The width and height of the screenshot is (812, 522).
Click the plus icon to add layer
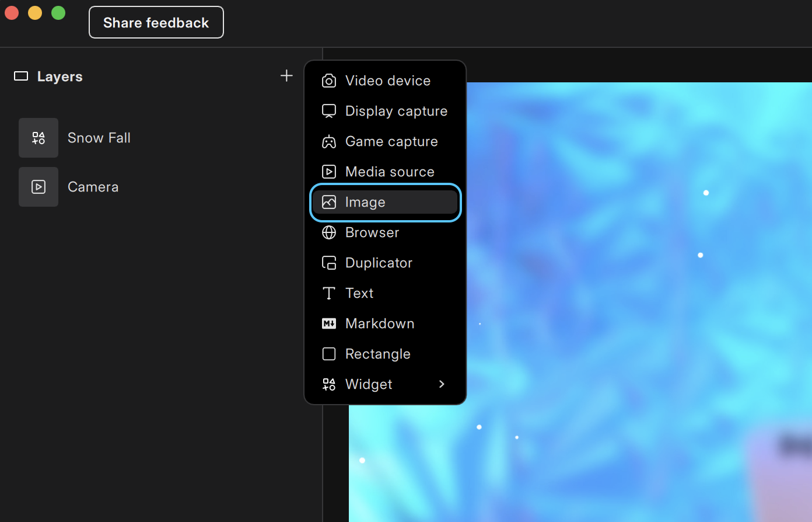point(286,76)
